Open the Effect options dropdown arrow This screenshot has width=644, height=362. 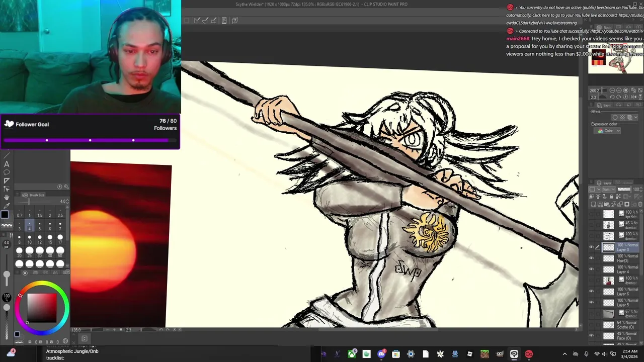pyautogui.click(x=635, y=117)
